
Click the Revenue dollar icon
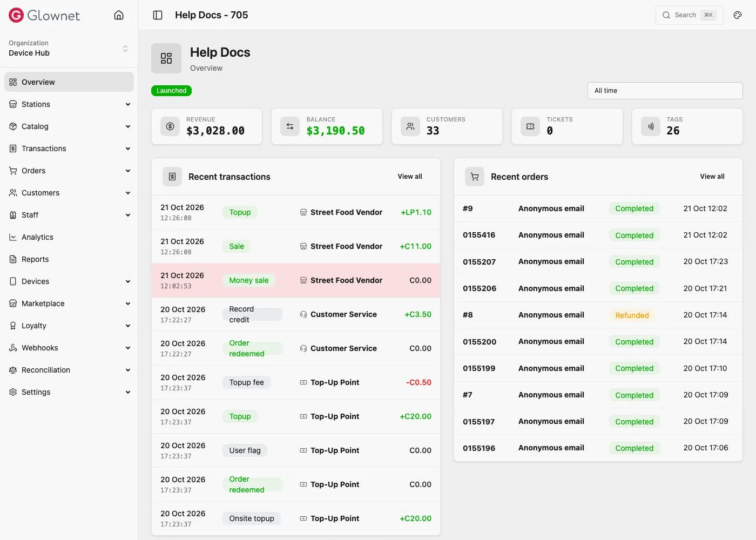(170, 126)
